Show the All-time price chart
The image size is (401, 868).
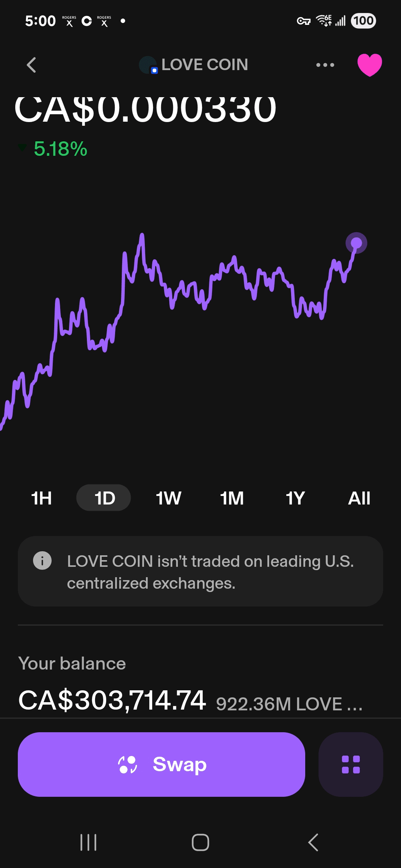coord(359,498)
